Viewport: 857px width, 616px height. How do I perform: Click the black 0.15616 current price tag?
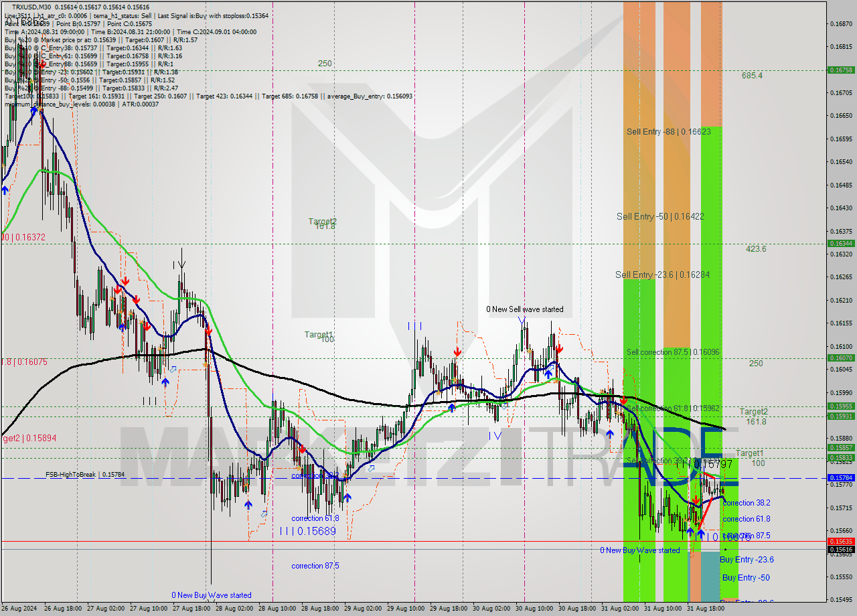pos(841,549)
